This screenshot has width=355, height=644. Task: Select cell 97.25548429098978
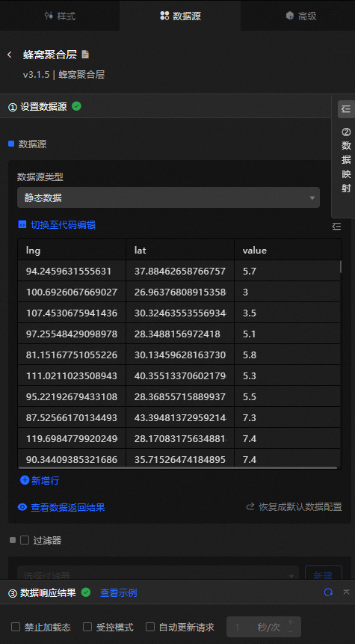point(72,334)
